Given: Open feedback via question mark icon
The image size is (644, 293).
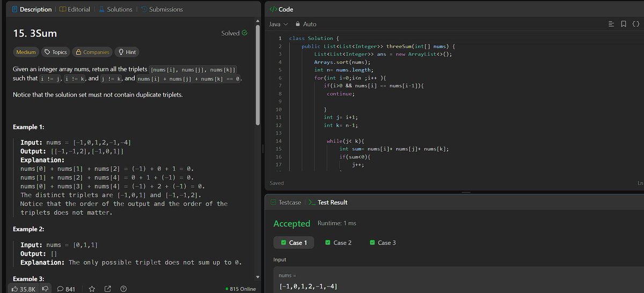Looking at the screenshot, I should click(123, 289).
